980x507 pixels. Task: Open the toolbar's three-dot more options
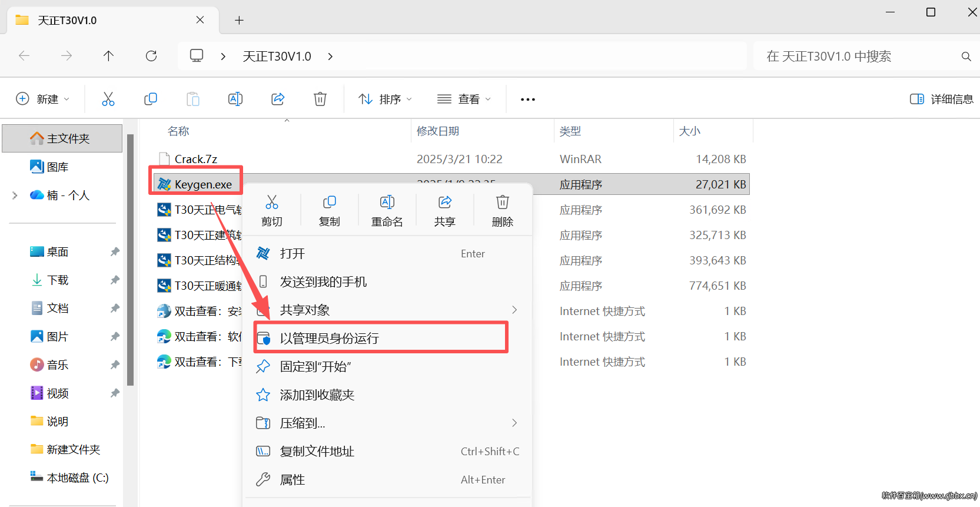pos(528,100)
